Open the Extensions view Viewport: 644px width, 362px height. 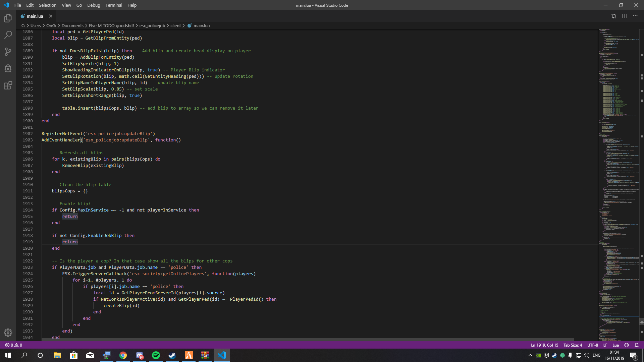coord(8,85)
